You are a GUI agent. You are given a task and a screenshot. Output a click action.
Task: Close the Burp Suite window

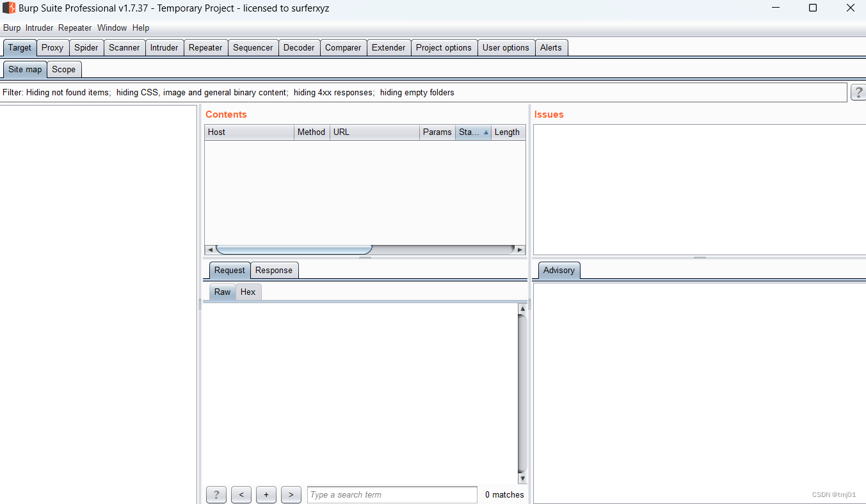click(x=851, y=8)
